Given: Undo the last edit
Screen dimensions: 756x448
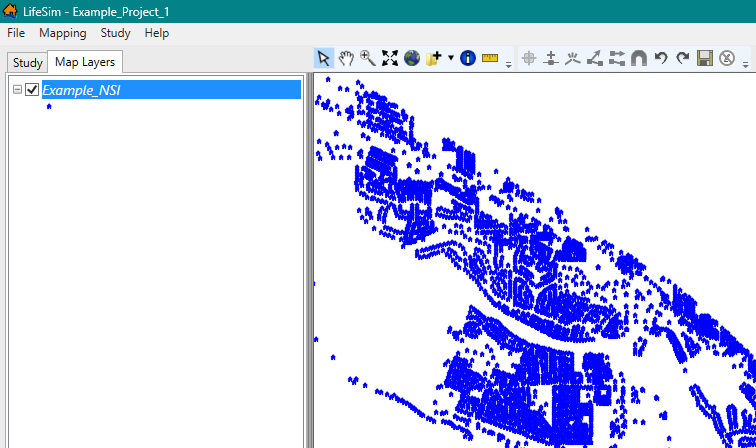Looking at the screenshot, I should point(661,58).
